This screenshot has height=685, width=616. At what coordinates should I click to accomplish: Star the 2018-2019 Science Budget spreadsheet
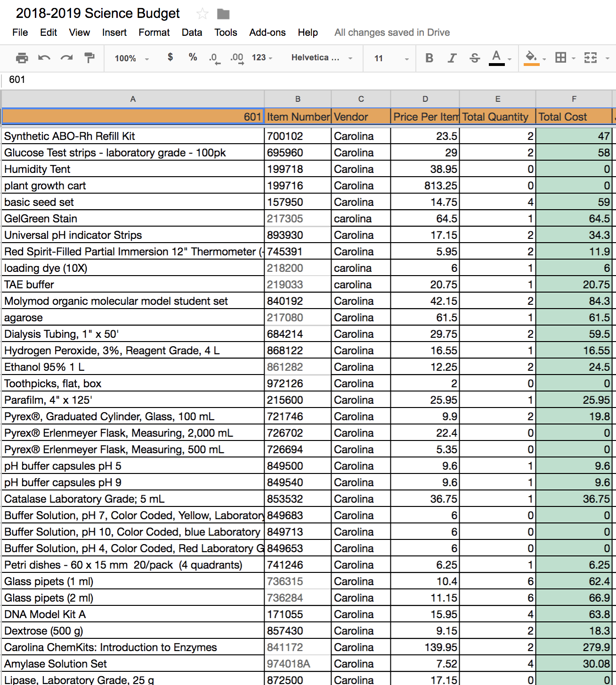[202, 14]
